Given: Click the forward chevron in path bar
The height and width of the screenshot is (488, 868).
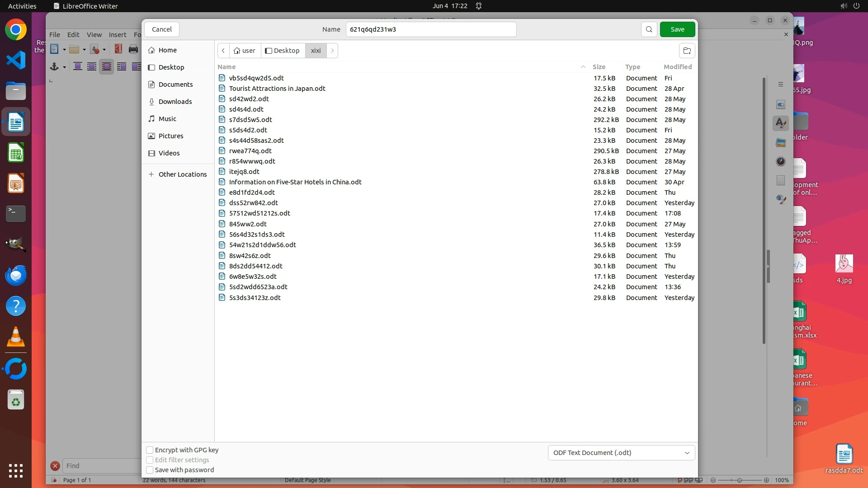Looking at the screenshot, I should [332, 51].
